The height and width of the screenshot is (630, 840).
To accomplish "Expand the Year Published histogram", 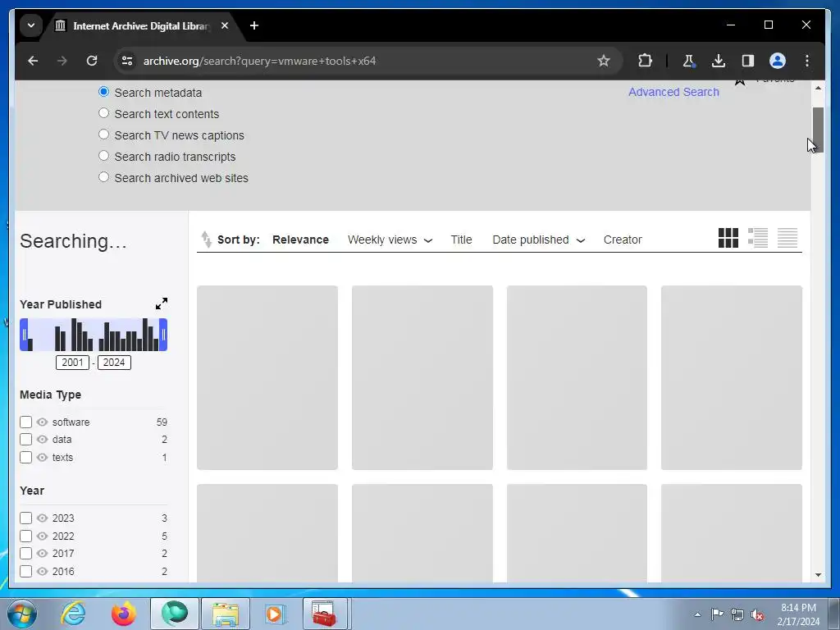I will pos(162,304).
